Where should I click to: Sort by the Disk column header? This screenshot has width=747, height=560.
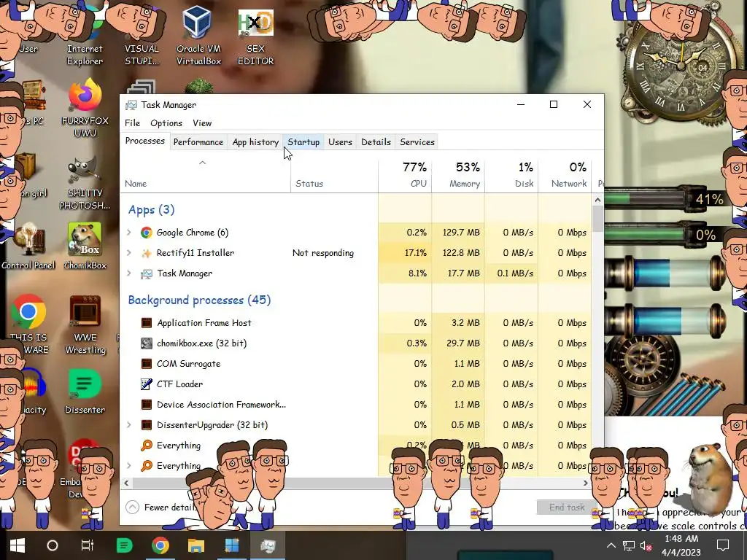click(x=511, y=176)
